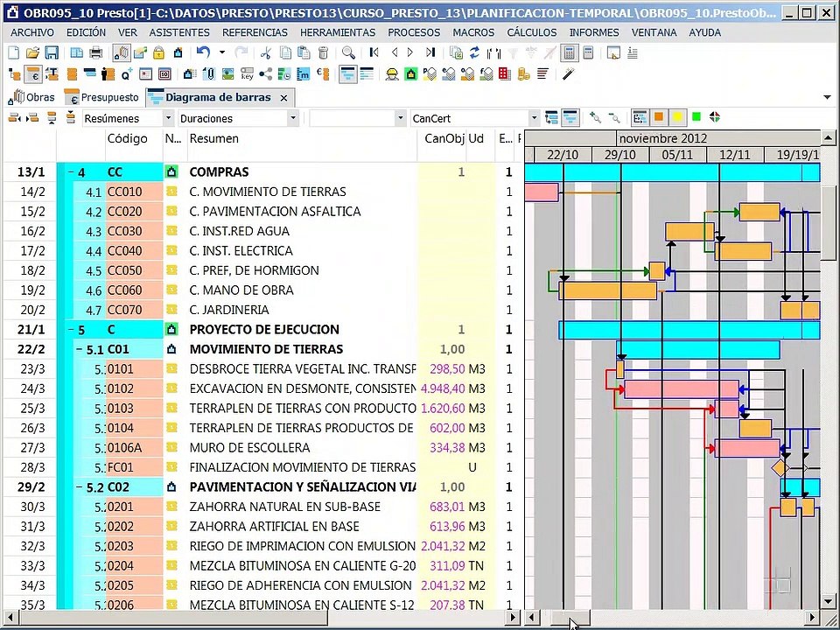
Task: Toggle the pressed bar diagram view button
Action: click(348, 73)
